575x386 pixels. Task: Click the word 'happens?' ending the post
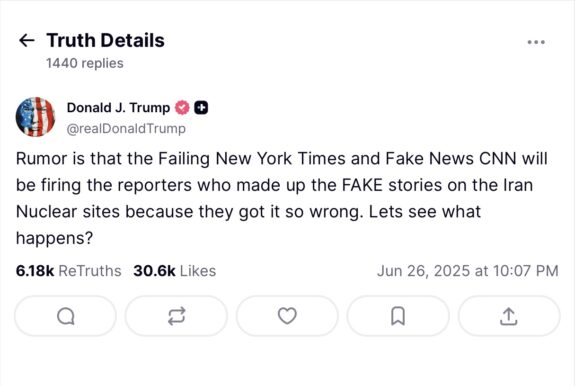tap(54, 238)
